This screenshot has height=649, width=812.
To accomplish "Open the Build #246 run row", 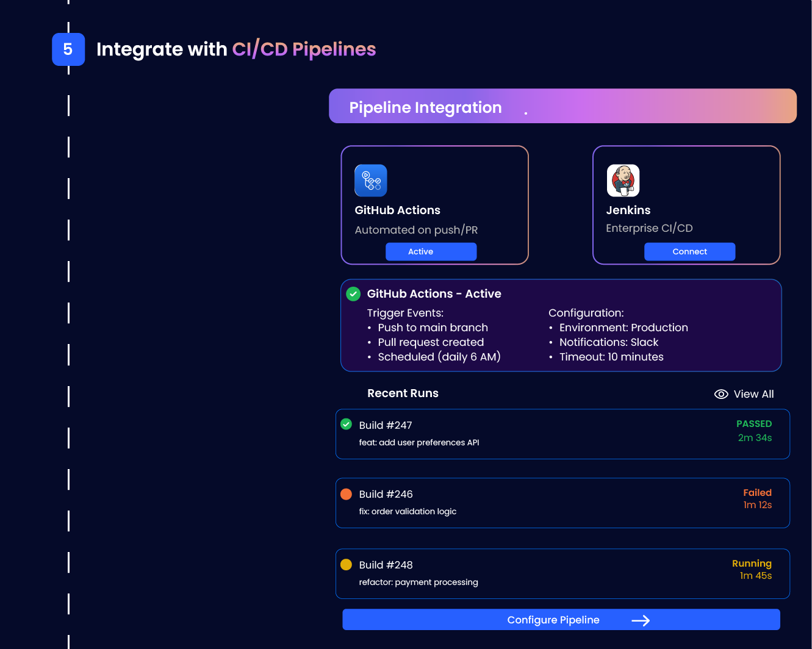I will click(x=562, y=503).
